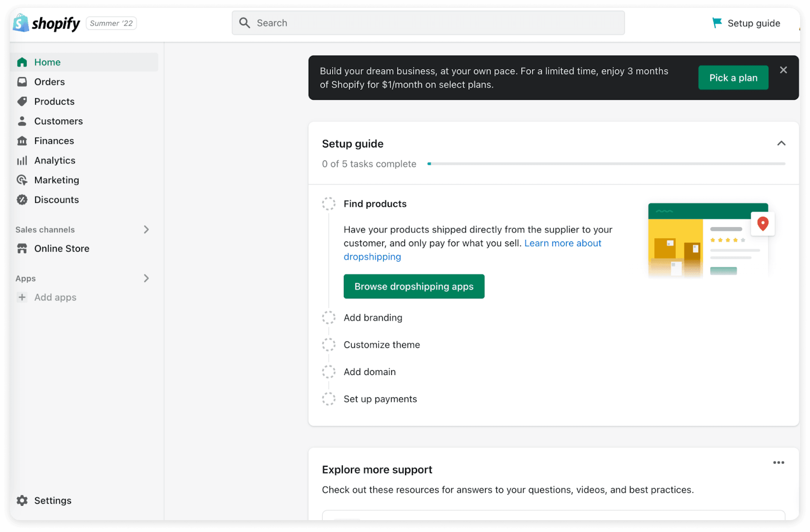Open the Marketing target icon
The height and width of the screenshot is (532, 810).
(x=22, y=180)
